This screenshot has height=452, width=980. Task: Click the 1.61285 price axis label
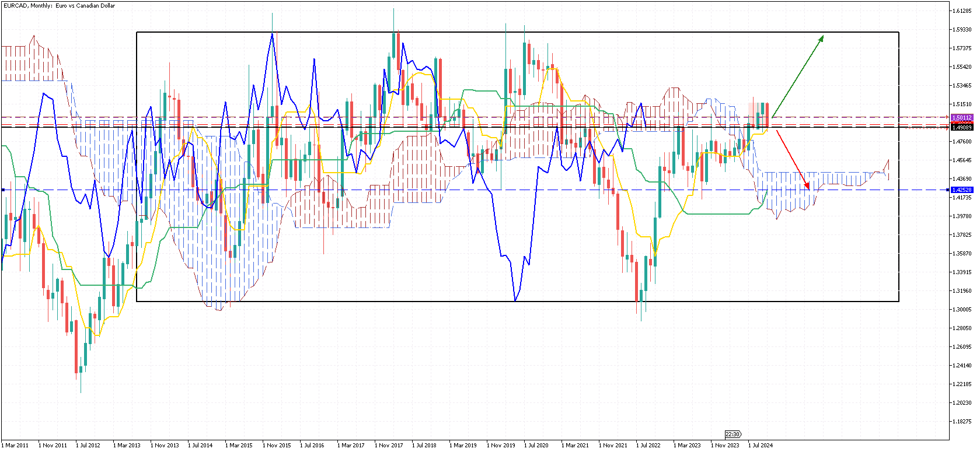pyautogui.click(x=962, y=11)
